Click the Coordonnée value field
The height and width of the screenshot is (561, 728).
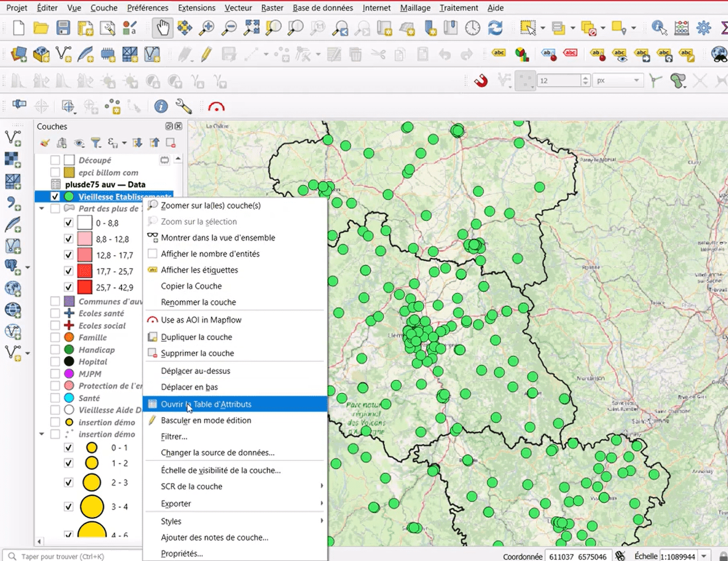click(578, 556)
